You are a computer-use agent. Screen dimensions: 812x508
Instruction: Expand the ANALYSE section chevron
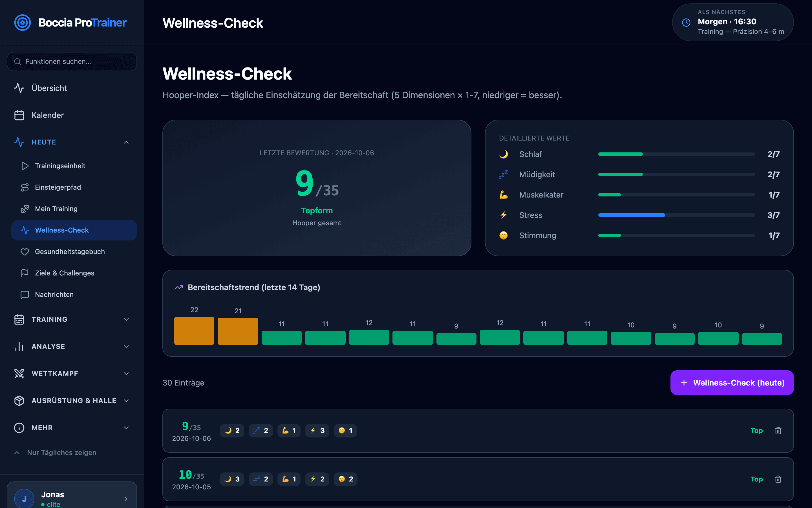coord(126,346)
